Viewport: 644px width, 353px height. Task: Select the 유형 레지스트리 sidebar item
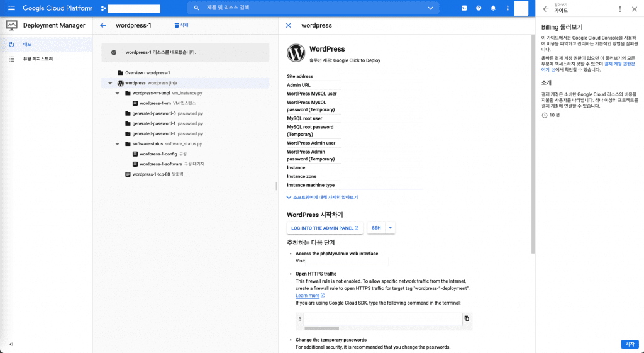(46, 59)
